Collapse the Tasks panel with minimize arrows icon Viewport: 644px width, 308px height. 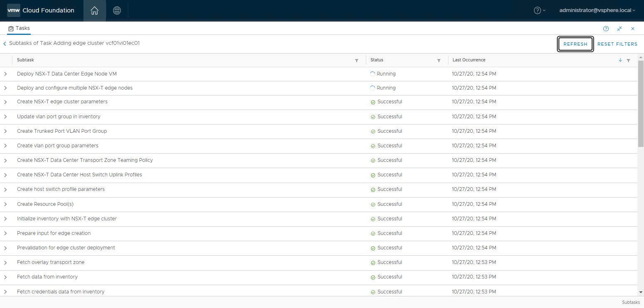pos(620,29)
